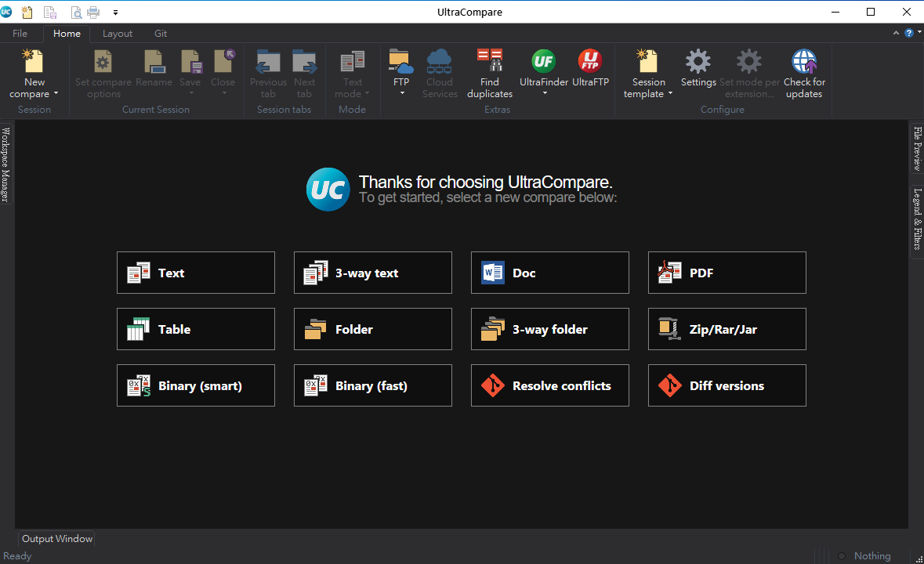Open the File menu

20,34
